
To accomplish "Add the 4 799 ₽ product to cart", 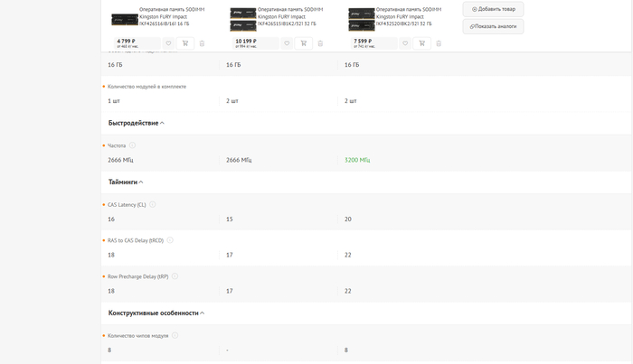I will (185, 43).
